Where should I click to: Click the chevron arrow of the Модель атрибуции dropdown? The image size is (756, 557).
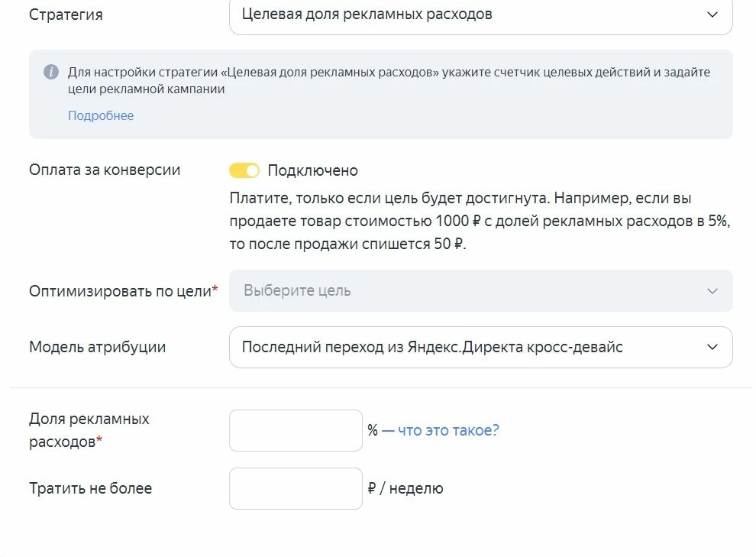pos(712,347)
